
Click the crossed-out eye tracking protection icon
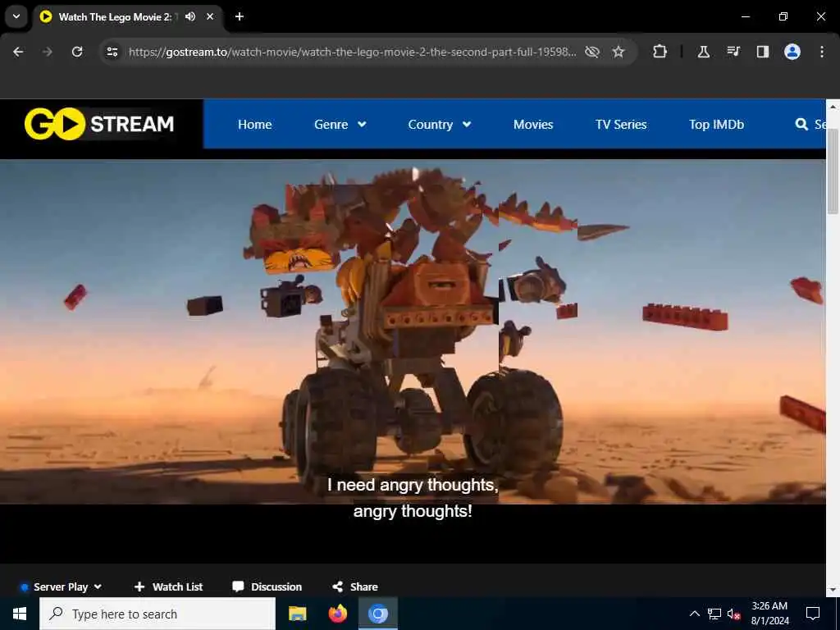pos(592,52)
